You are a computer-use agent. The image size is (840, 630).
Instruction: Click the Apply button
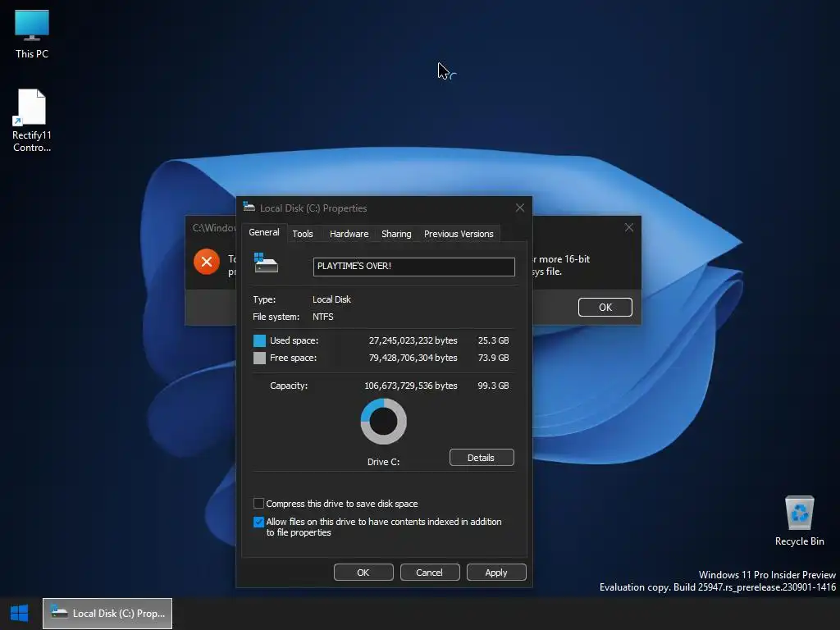[496, 573]
